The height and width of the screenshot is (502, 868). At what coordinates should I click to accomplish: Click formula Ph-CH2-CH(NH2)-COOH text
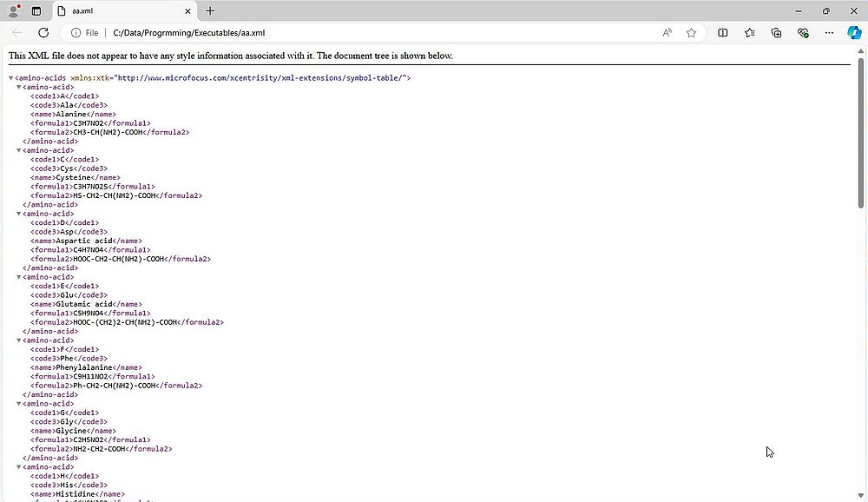[114, 386]
